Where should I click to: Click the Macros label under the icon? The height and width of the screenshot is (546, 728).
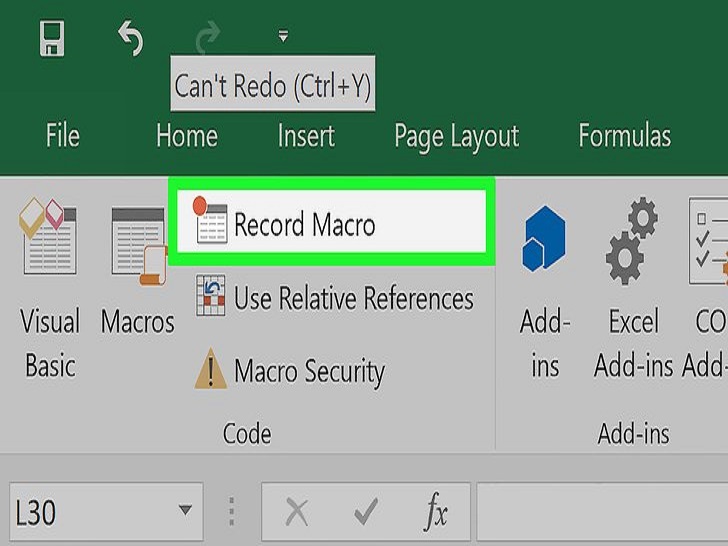point(138,322)
